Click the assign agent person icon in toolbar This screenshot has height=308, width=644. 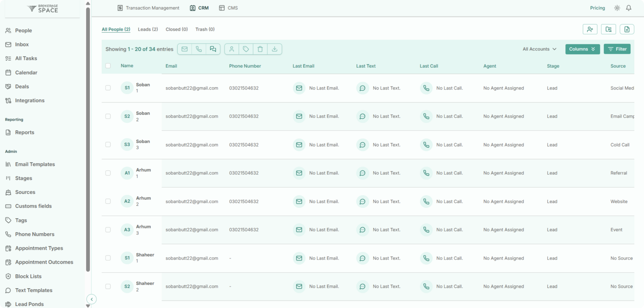[232, 49]
